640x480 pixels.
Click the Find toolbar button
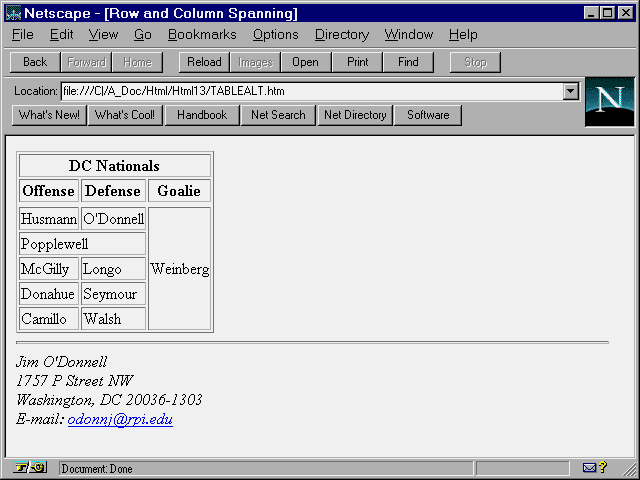click(x=408, y=62)
